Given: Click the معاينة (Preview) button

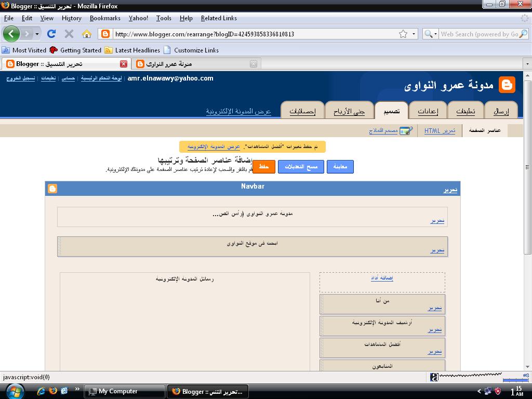Looking at the screenshot, I should click(340, 167).
